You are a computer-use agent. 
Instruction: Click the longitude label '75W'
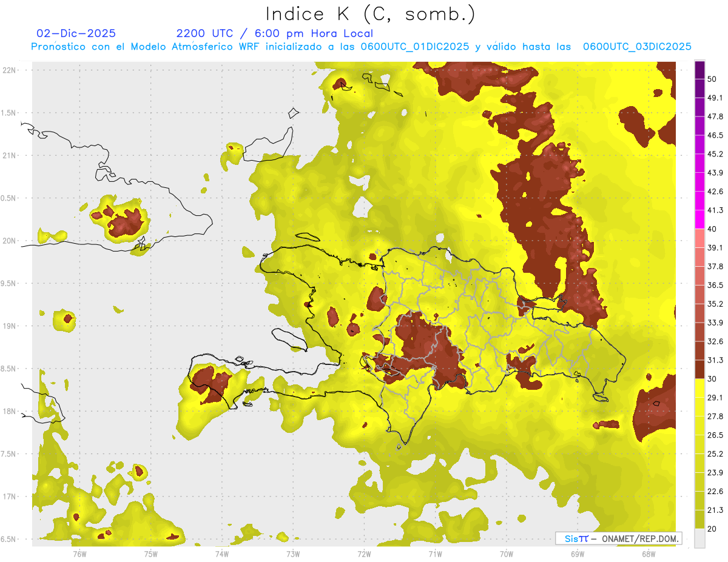click(x=150, y=553)
